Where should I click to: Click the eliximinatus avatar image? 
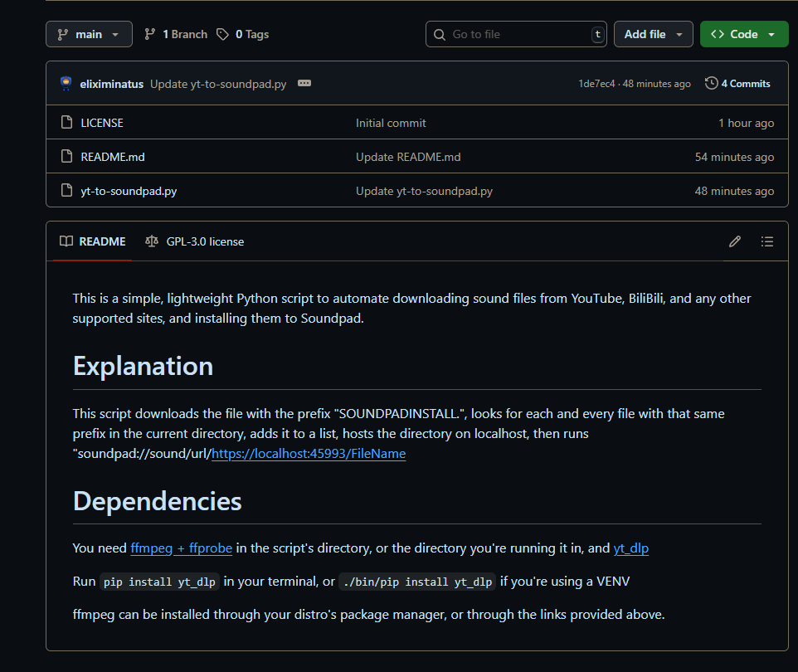tap(66, 83)
